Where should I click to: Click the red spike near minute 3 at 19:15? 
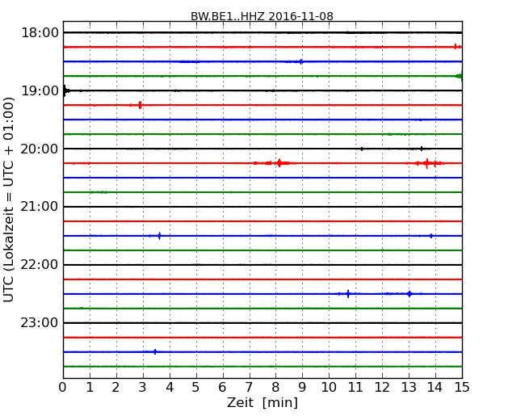coord(140,105)
